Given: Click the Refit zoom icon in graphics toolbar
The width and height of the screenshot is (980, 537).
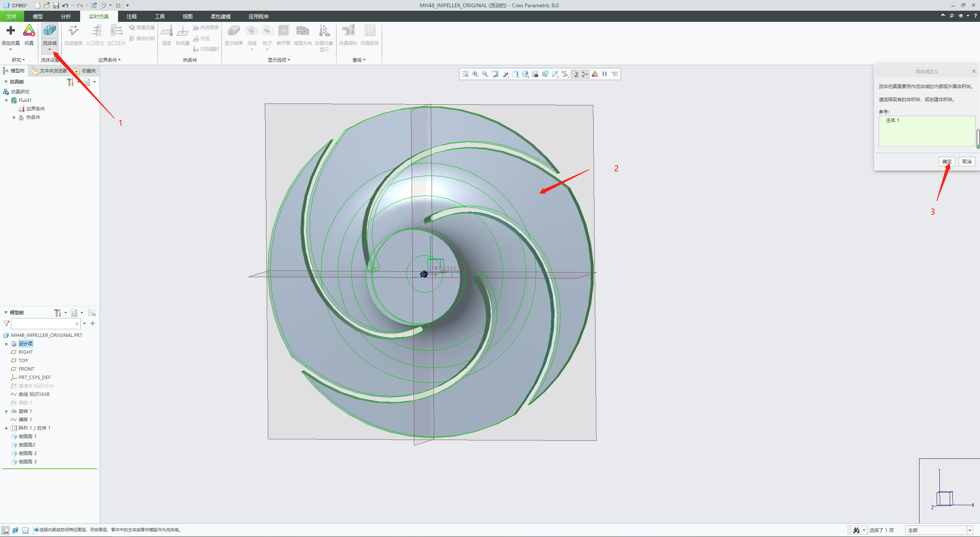Looking at the screenshot, I should coord(465,74).
